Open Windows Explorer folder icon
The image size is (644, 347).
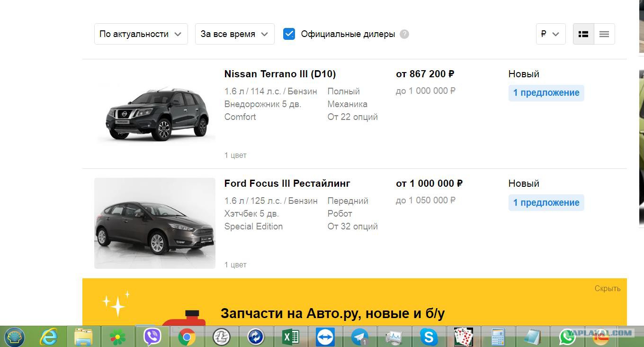pyautogui.click(x=83, y=337)
